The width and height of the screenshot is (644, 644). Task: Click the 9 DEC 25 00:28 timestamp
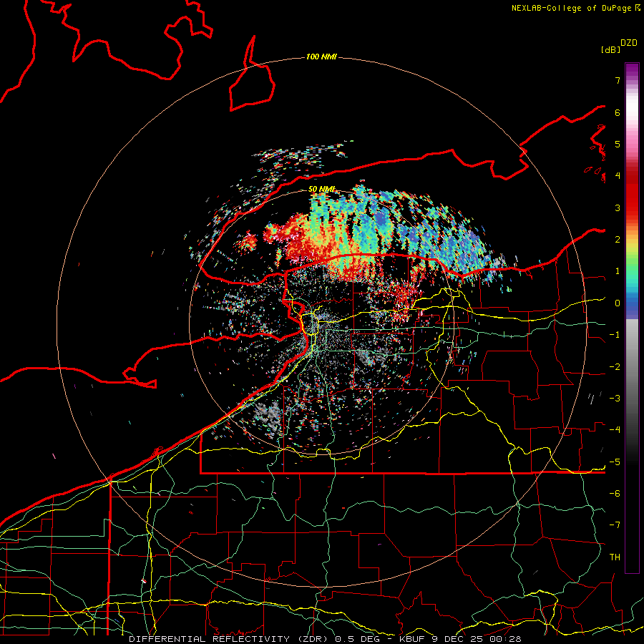point(477,639)
